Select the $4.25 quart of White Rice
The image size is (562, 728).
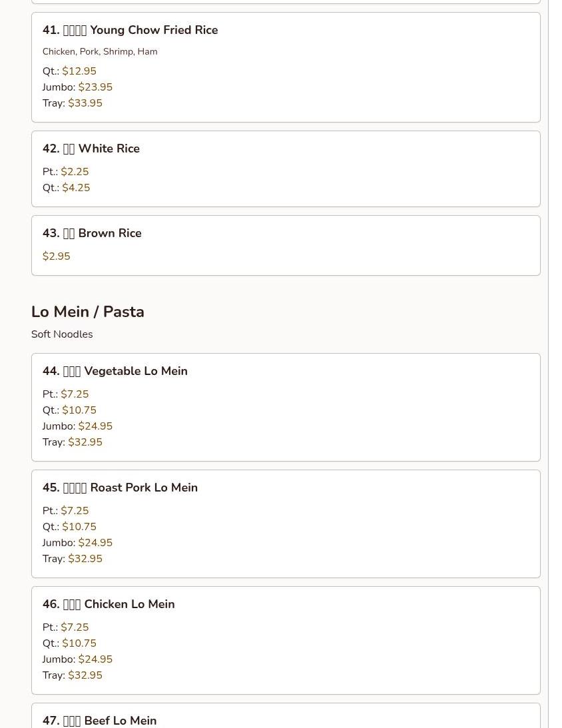pyautogui.click(x=76, y=188)
